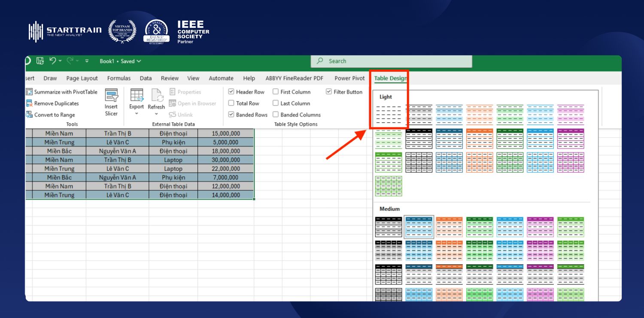Open the Help tab
This screenshot has width=644, height=318.
(249, 78)
